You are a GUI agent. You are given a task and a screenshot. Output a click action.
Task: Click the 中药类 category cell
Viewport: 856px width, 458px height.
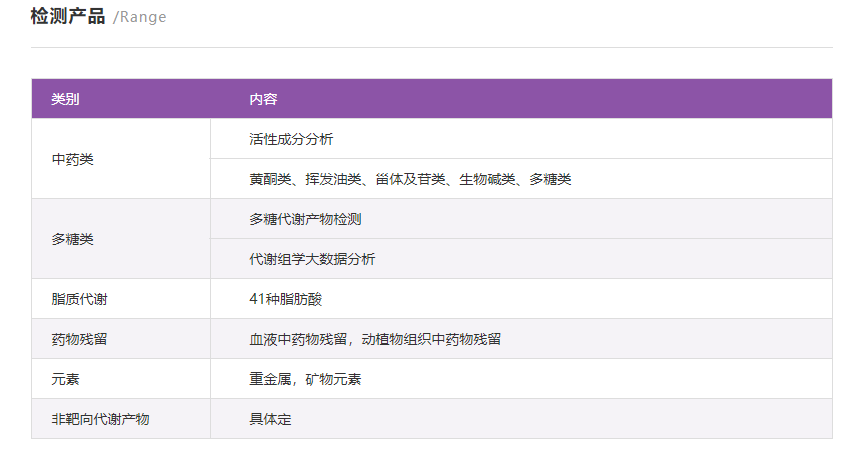(x=72, y=159)
